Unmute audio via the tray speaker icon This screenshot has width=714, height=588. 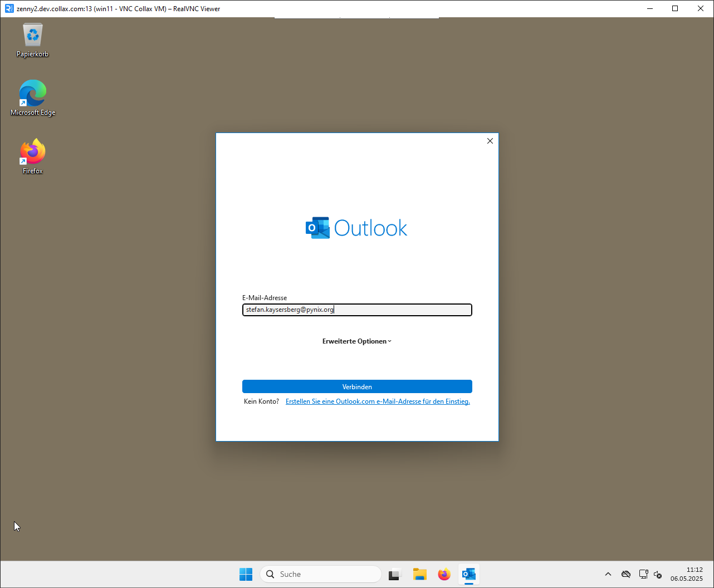coord(658,574)
